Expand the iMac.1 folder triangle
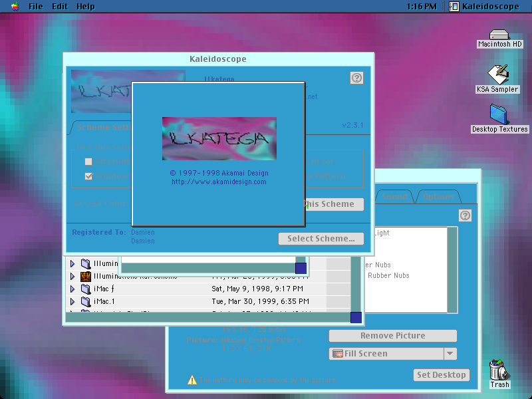Image resolution: width=532 pixels, height=399 pixels. pyautogui.click(x=72, y=301)
